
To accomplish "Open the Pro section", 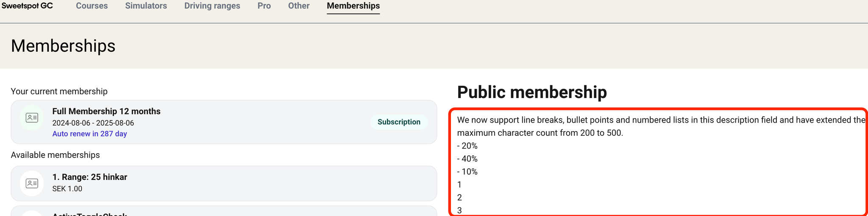I will pyautogui.click(x=264, y=6).
